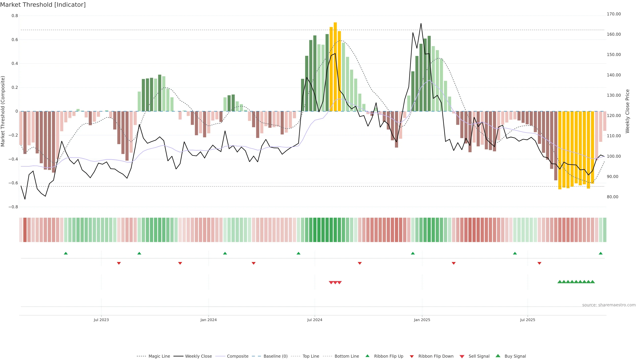Click the first green buy signal triangle
Image resolution: width=644 pixels, height=362 pixels.
[560, 282]
